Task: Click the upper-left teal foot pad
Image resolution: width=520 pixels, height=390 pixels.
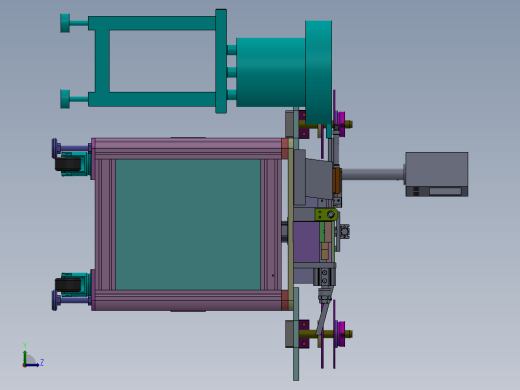Action: pos(65,23)
